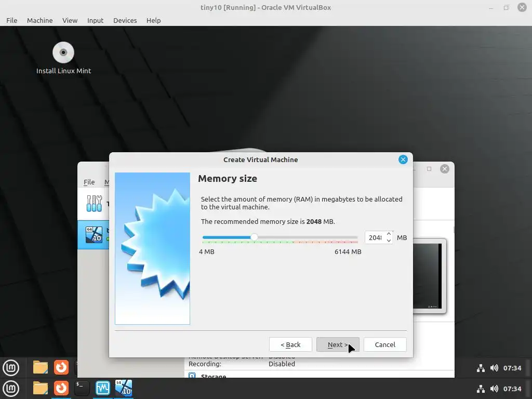The height and width of the screenshot is (399, 532).
Task: Click network icon in the bottom-most panel tray
Action: [x=481, y=389]
